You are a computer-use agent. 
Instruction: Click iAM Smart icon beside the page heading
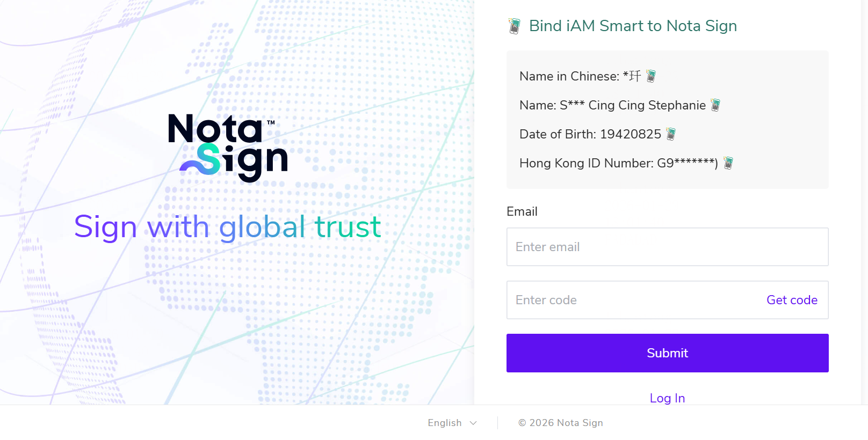[x=514, y=26]
